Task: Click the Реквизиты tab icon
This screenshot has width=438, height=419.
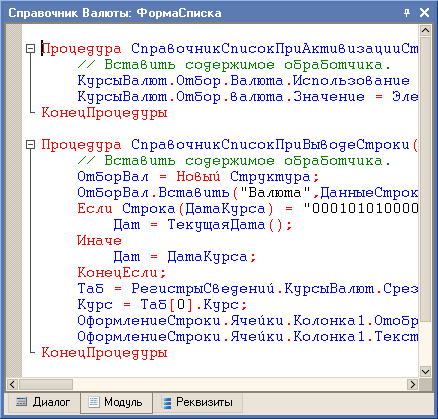Action: (x=166, y=402)
